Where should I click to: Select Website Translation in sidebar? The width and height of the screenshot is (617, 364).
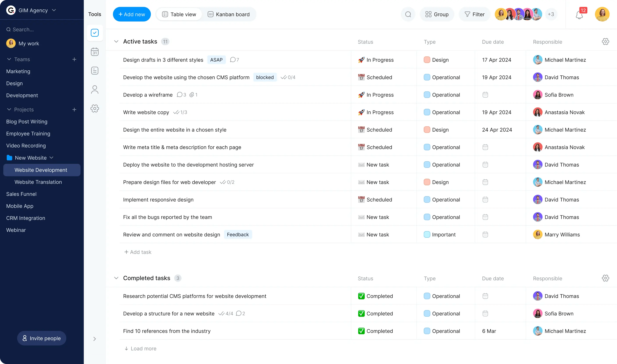(38, 182)
